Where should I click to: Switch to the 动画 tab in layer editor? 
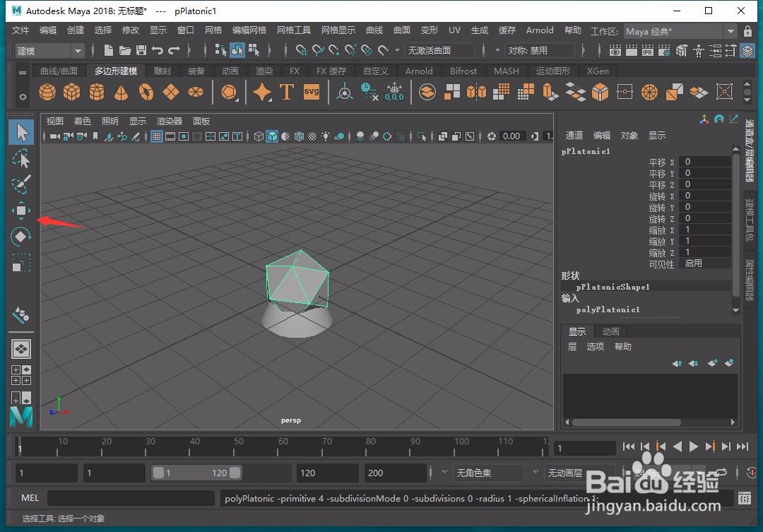610,331
